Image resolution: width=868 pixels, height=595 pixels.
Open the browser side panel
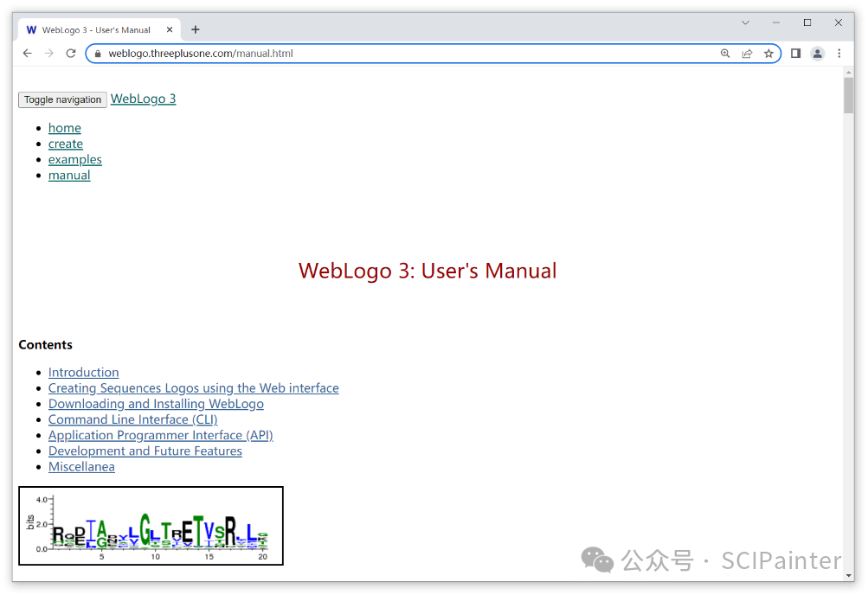pos(795,54)
